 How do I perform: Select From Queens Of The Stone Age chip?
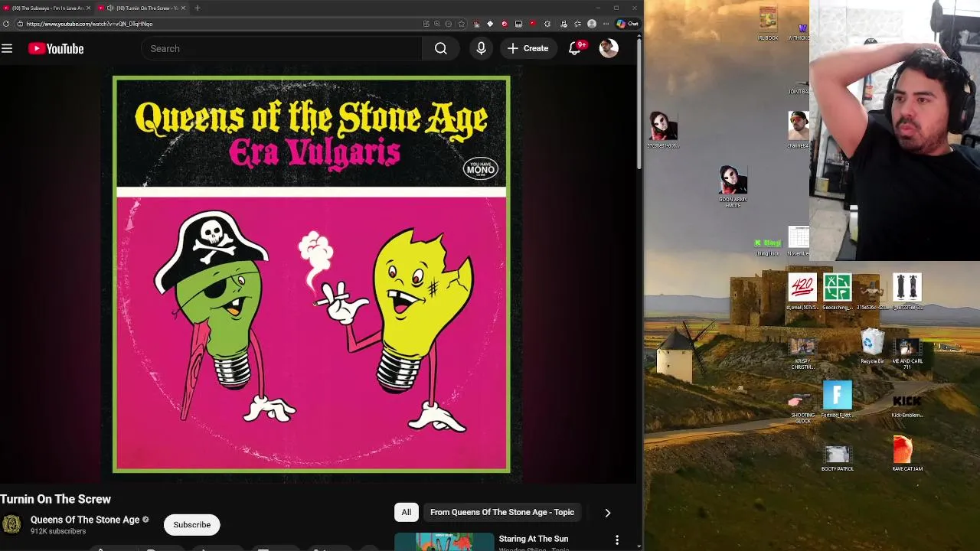[502, 512]
